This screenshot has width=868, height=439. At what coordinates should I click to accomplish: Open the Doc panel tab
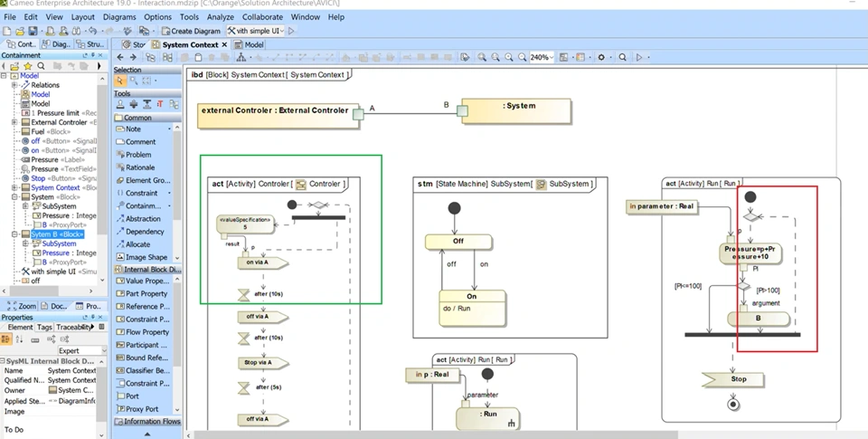[55, 306]
